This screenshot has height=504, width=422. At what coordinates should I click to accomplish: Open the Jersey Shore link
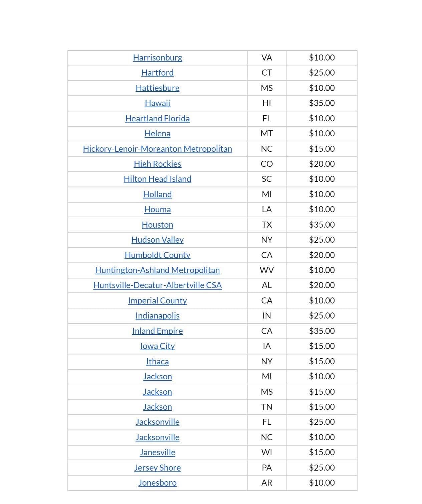point(157,468)
